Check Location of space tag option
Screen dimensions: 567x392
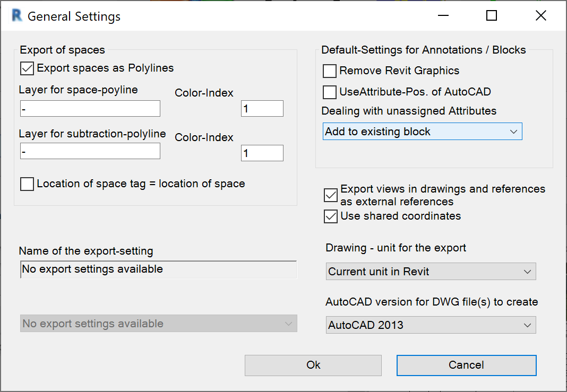tap(27, 184)
